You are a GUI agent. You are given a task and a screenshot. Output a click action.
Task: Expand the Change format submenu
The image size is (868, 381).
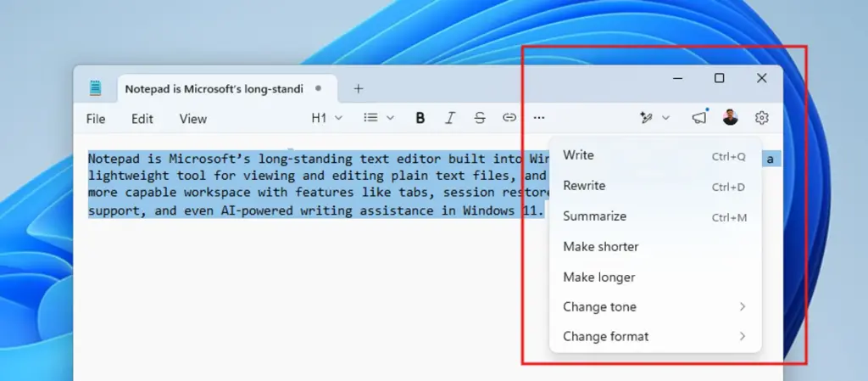pos(655,336)
